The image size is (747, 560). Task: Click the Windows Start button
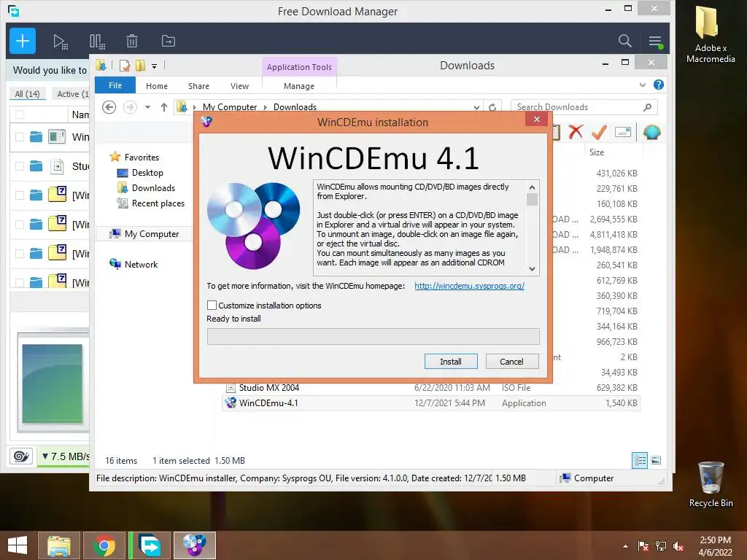point(18,545)
